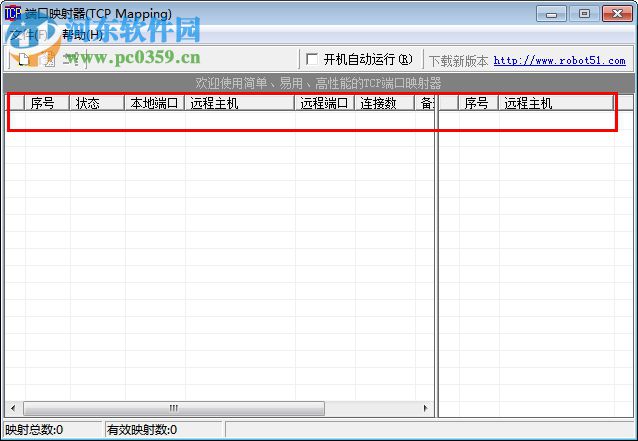The width and height of the screenshot is (638, 441).
Task: Close the TCP Mapping window
Action: pos(617,14)
